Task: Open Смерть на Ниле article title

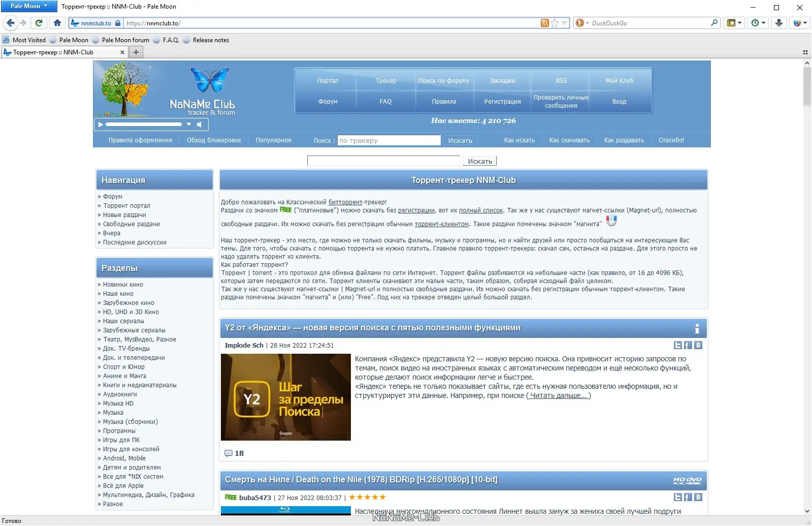Action: pos(361,479)
